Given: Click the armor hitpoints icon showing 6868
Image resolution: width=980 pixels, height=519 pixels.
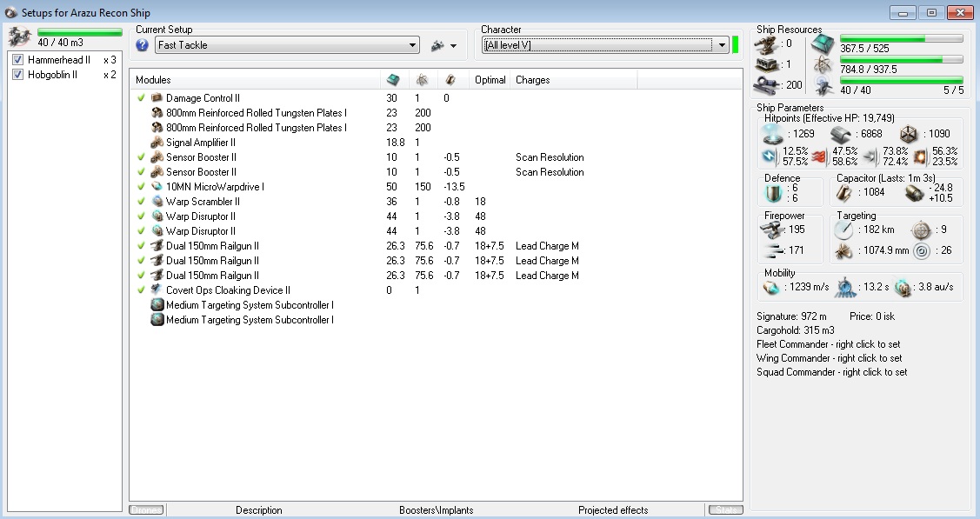Looking at the screenshot, I should 841,134.
